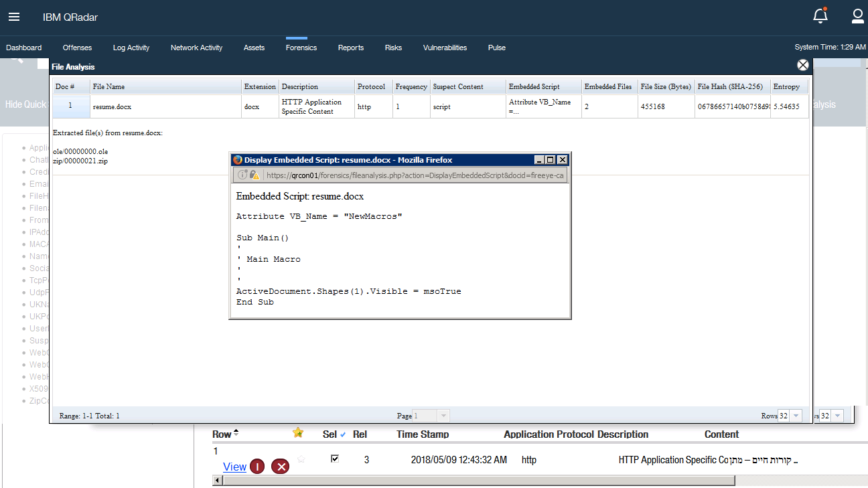
Task: Sort by Extension column header
Action: pyautogui.click(x=261, y=86)
